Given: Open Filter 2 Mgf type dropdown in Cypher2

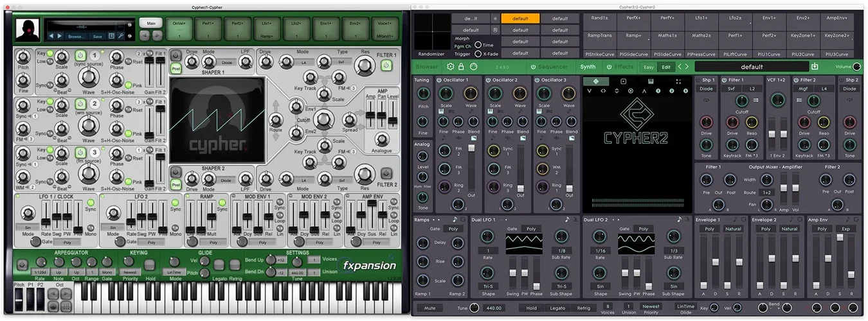Looking at the screenshot, I should [803, 89].
